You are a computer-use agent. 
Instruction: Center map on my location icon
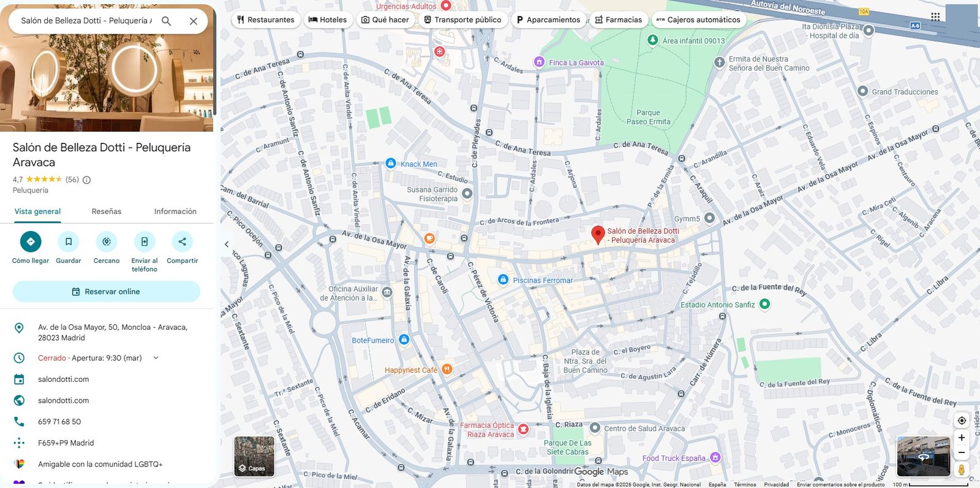pos(962,421)
